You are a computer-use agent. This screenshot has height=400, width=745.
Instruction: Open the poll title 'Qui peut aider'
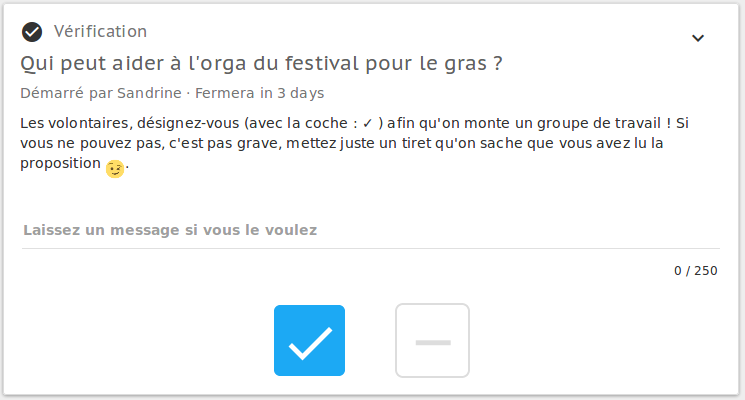(261, 63)
